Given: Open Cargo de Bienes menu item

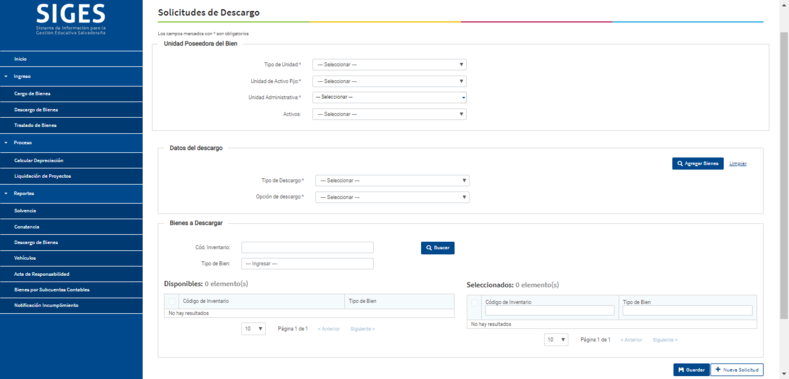Looking at the screenshot, I should tap(71, 94).
